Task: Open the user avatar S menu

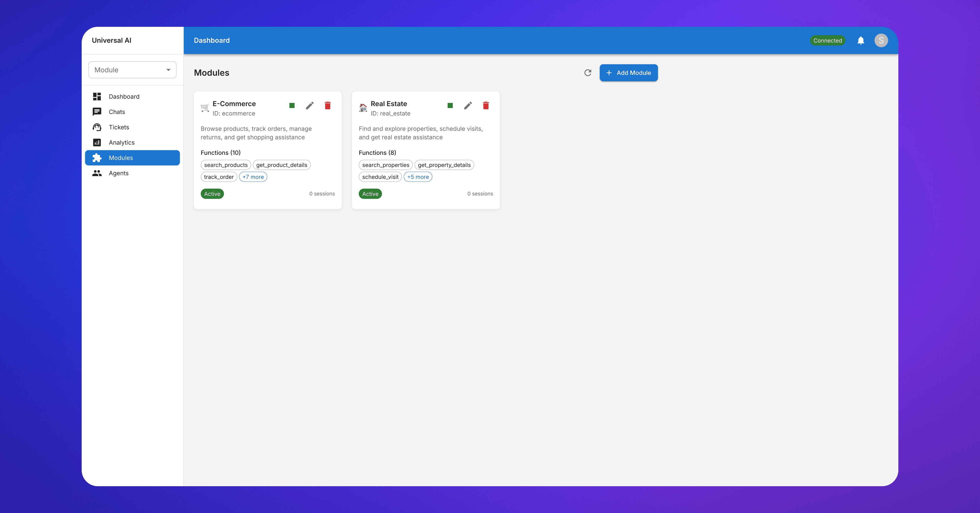Action: [881, 40]
